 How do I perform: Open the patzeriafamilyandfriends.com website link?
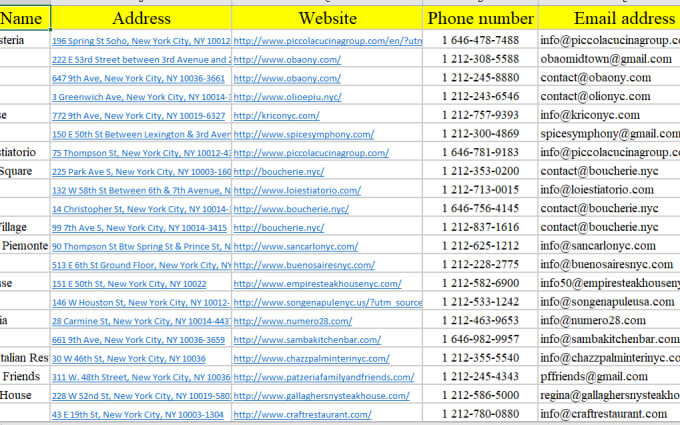click(324, 377)
